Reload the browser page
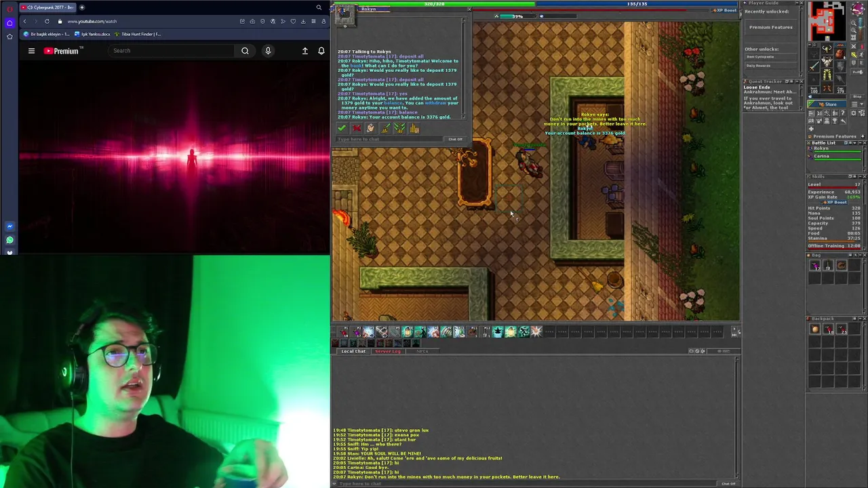The width and height of the screenshot is (868, 488). pos(47,21)
